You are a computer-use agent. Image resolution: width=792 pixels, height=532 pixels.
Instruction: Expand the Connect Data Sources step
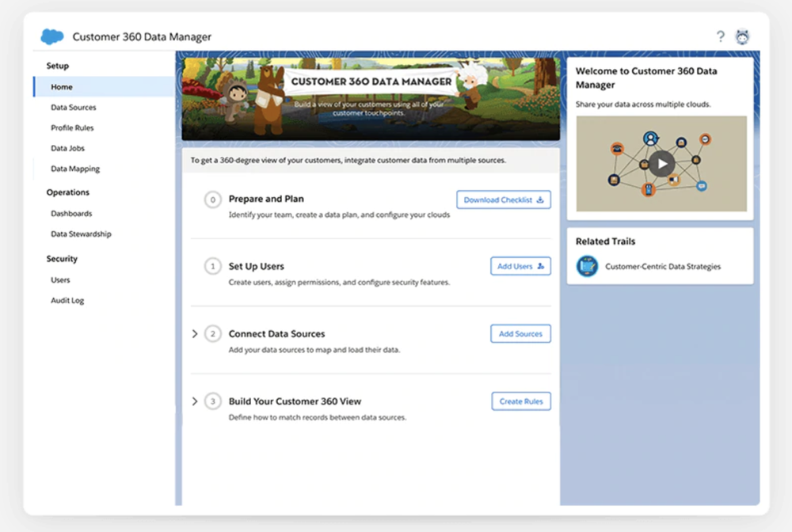click(x=195, y=333)
